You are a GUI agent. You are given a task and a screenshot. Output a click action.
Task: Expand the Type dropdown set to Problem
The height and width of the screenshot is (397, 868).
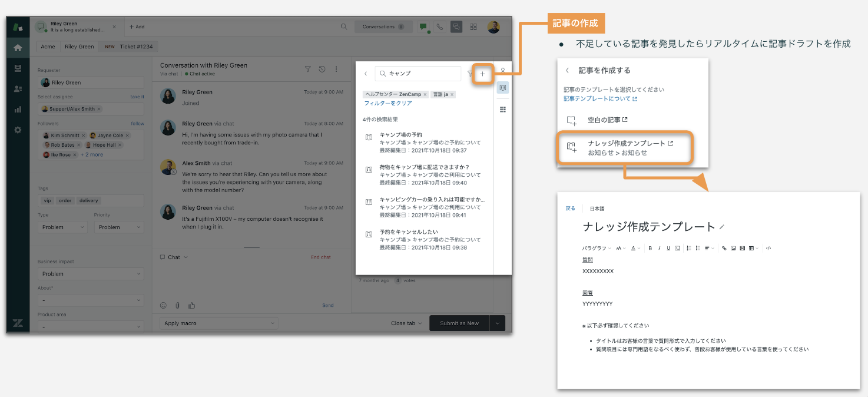62,227
